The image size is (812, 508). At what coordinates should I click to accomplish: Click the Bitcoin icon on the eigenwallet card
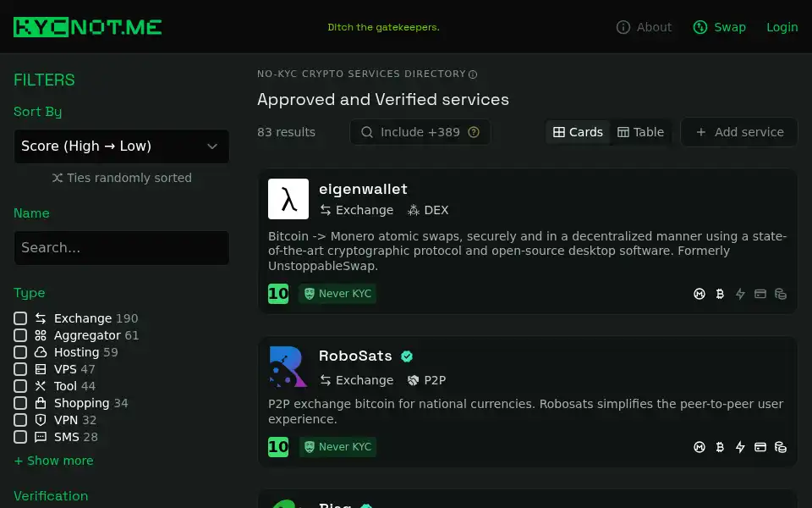(x=720, y=294)
